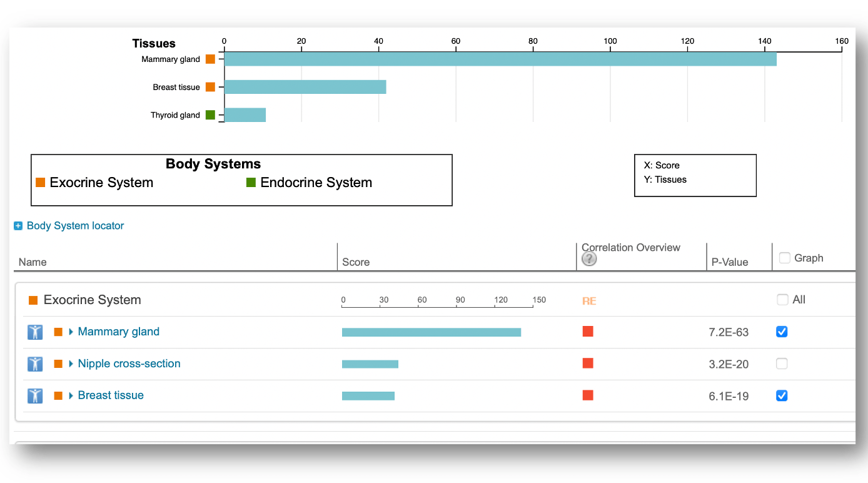Enable the Nipple cross-section graph checkbox
This screenshot has width=868, height=483.
pos(782,364)
